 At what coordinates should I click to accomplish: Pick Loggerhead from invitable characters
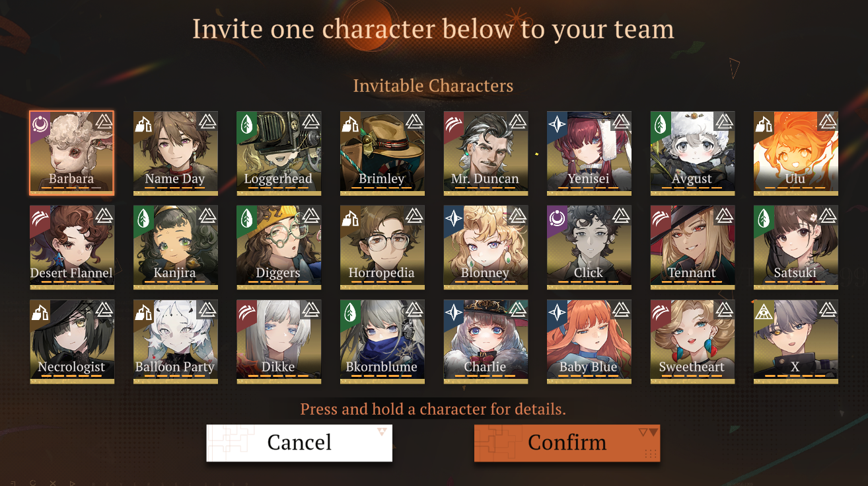point(279,153)
